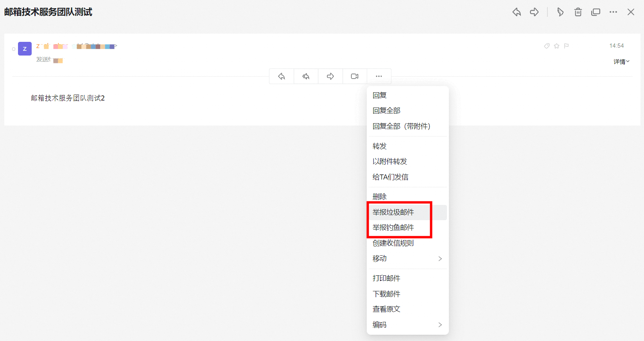
Task: Select 查看原文 to view source
Action: tap(407, 309)
